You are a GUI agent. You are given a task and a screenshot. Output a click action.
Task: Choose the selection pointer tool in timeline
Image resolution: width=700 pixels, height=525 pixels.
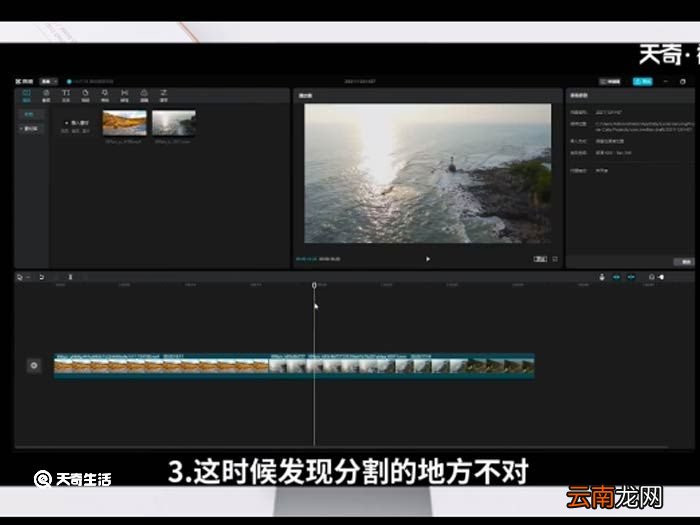20,277
